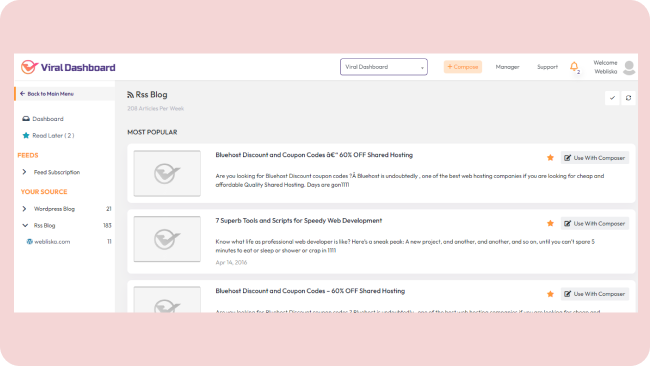Click thumbnail of 7 Superb Tools article

click(167, 239)
